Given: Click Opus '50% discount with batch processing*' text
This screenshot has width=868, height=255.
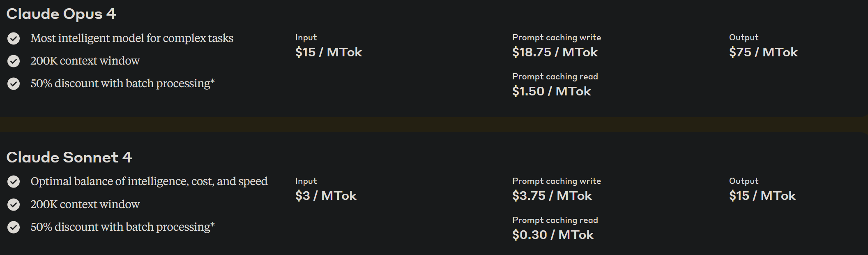Looking at the screenshot, I should click(122, 83).
